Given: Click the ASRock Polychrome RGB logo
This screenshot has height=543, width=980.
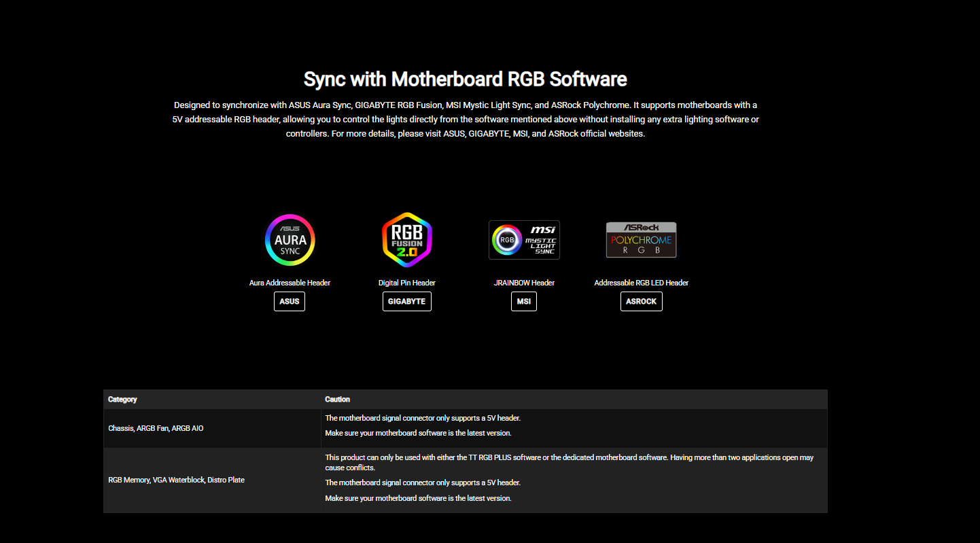Looking at the screenshot, I should click(641, 240).
